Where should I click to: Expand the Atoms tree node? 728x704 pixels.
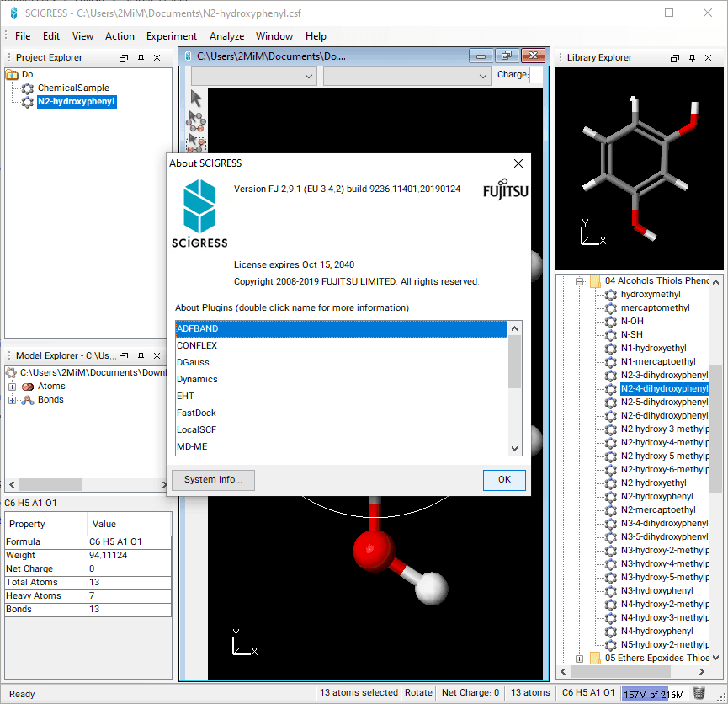(x=13, y=387)
